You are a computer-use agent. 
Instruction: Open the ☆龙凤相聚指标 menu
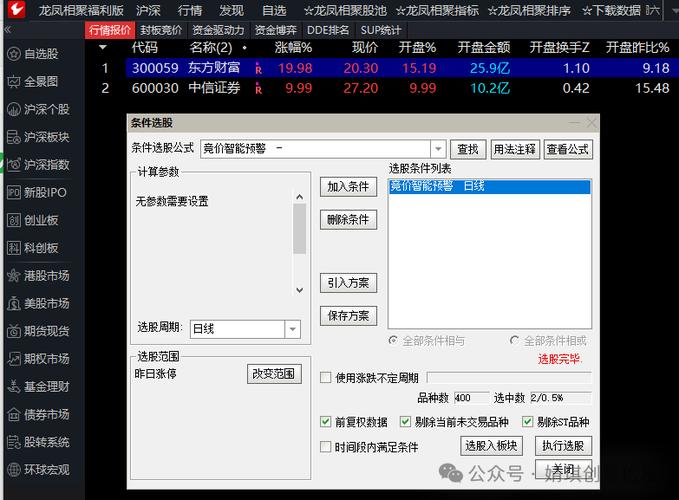437,10
